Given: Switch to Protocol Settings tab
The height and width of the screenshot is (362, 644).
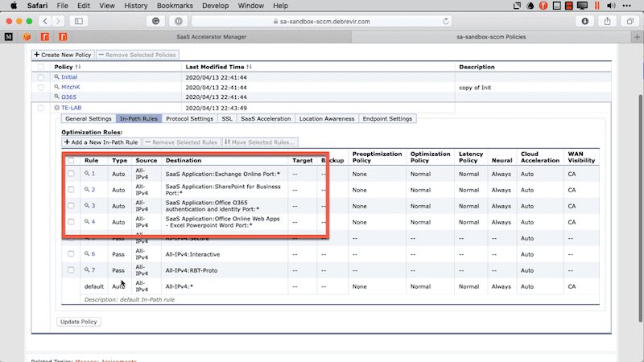Looking at the screenshot, I should (189, 118).
